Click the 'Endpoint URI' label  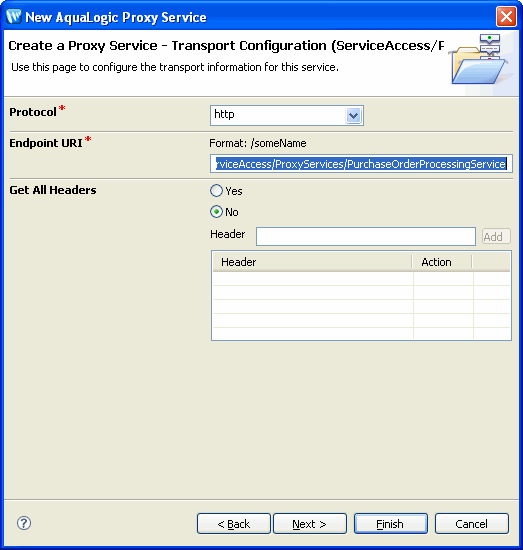[46, 143]
